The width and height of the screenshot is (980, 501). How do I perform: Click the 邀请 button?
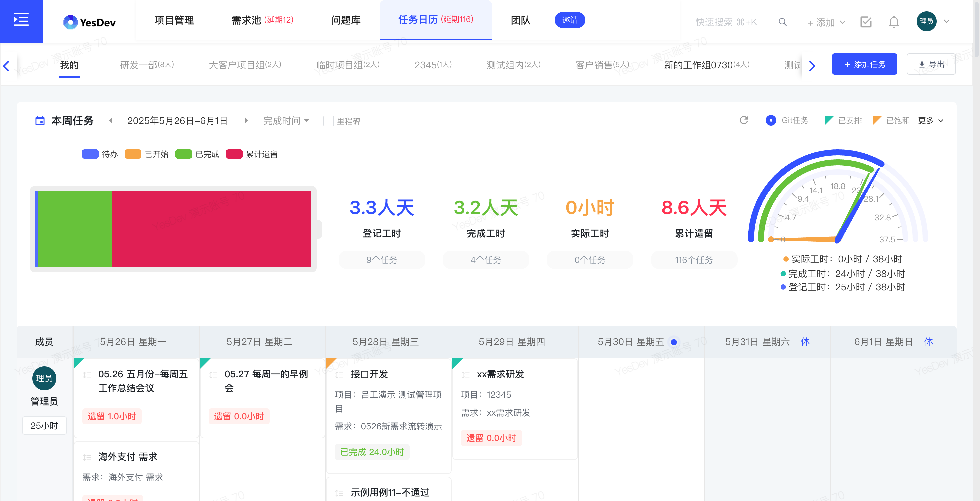click(570, 20)
